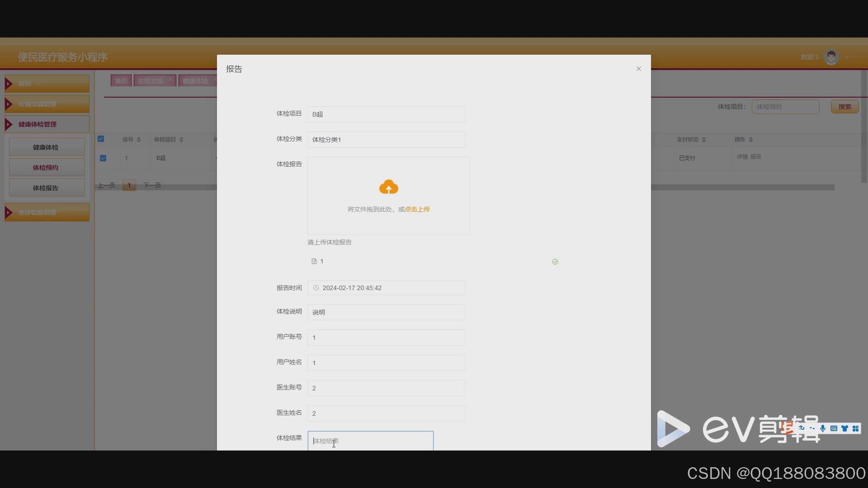The image size is (868, 488).
Task: Click the green success checkmark beside the uploaded file
Action: pos(555,261)
